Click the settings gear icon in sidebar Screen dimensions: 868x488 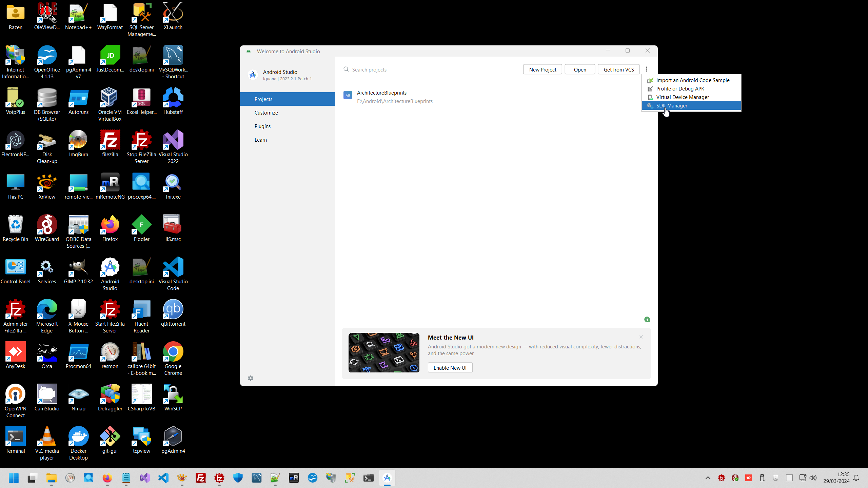point(251,378)
